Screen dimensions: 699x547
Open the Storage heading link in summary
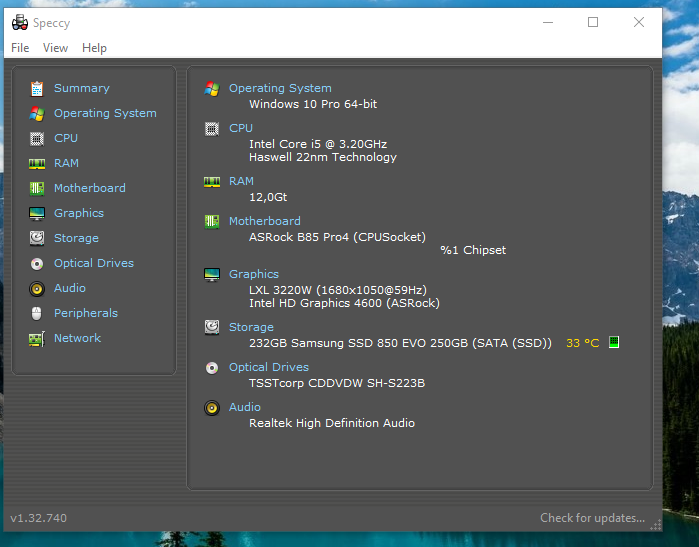(251, 327)
